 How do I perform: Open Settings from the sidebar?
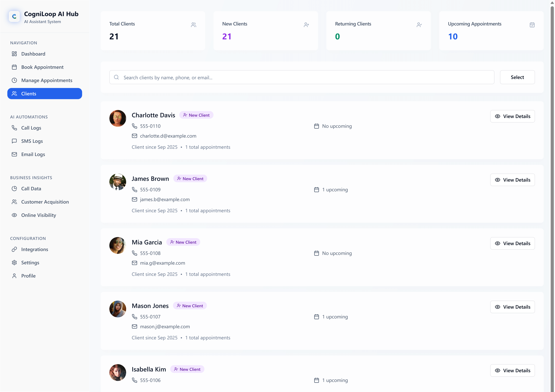coord(30,263)
